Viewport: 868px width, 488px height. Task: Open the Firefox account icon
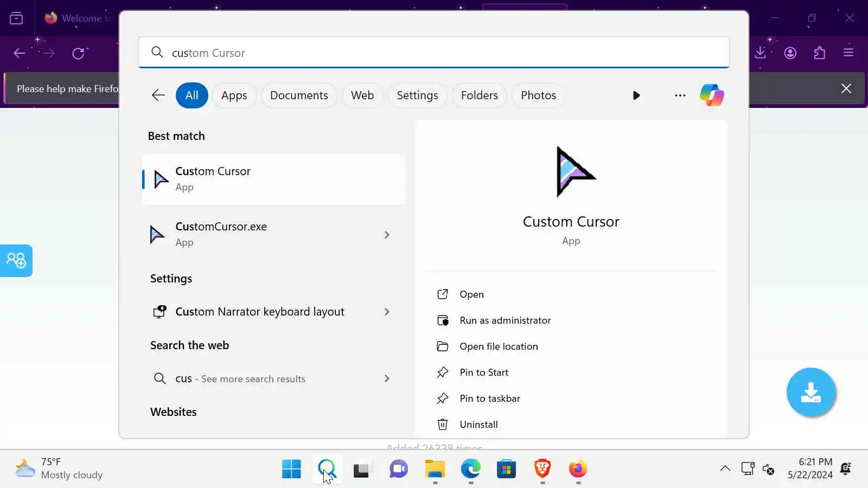pos(790,53)
